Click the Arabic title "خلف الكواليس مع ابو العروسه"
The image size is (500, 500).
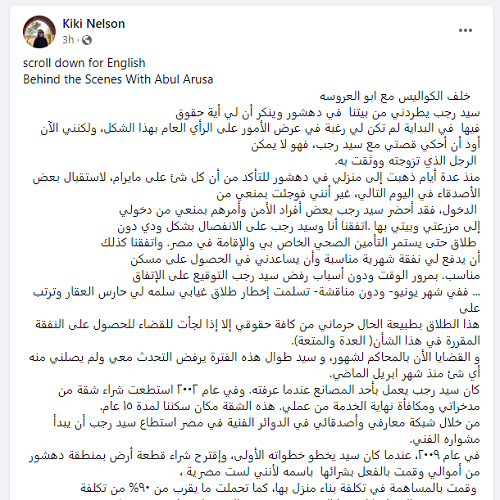(395, 96)
